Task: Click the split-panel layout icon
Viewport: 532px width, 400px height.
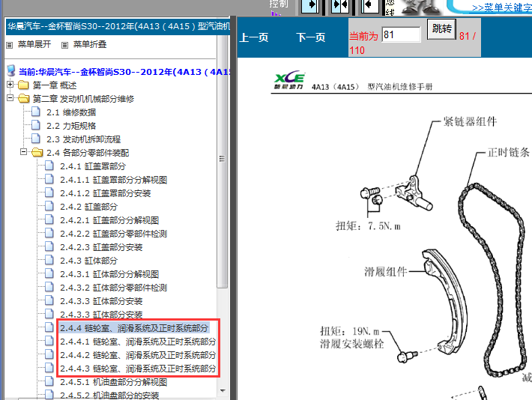Action: coord(340,6)
